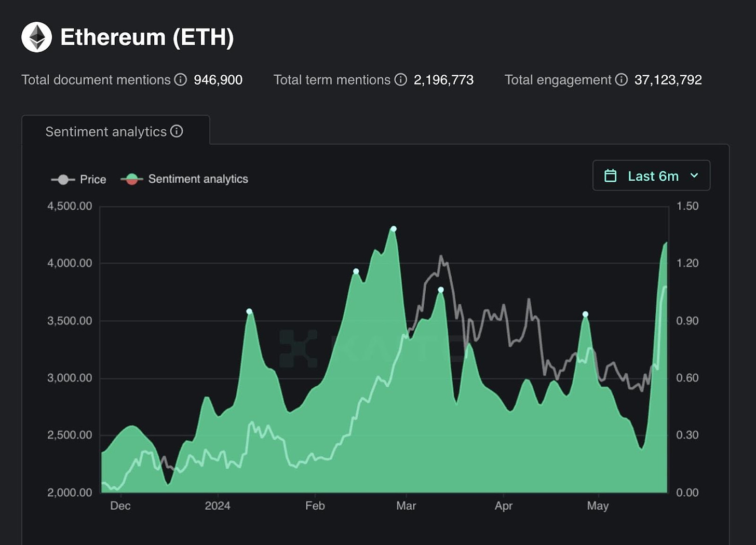This screenshot has height=545, width=756.
Task: Click the 37,123,792 engagement value
Action: (x=668, y=80)
